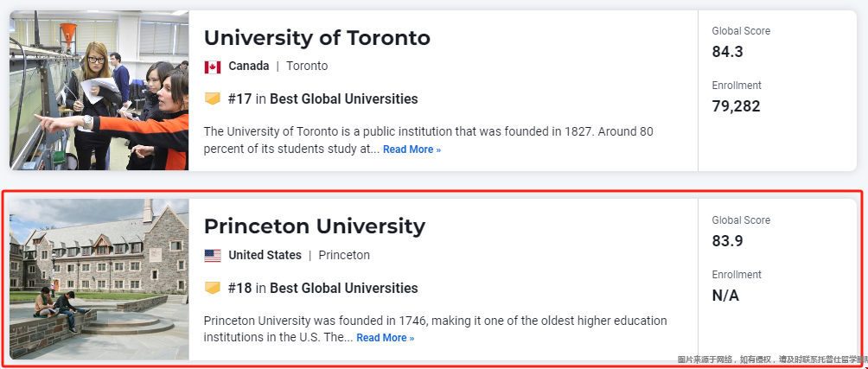
Task: Click Princeton's Global Score value 83.9
Action: [x=727, y=241]
